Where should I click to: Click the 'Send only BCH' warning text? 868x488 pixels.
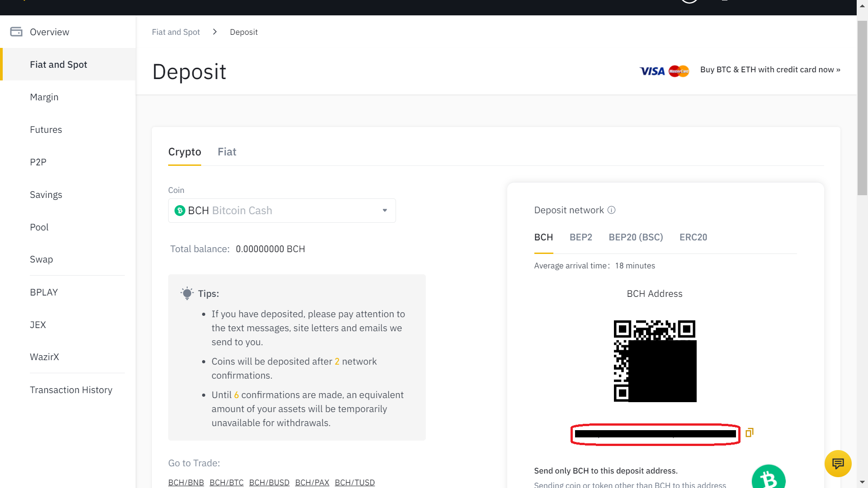pos(606,470)
